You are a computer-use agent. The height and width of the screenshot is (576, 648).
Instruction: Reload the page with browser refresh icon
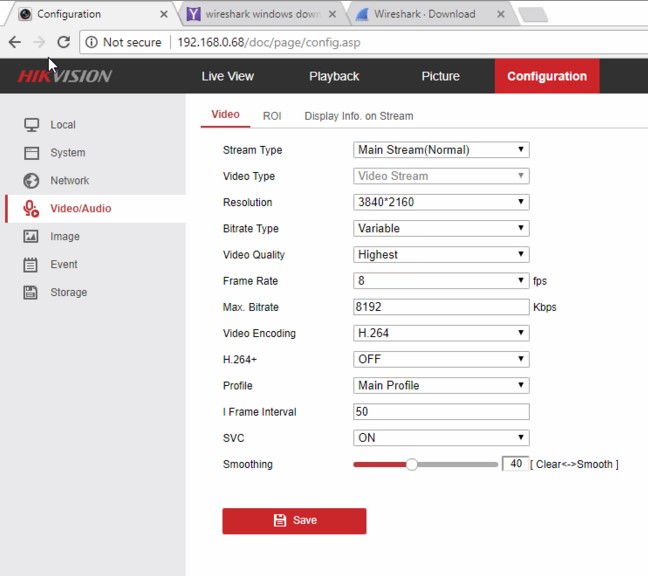(x=63, y=43)
